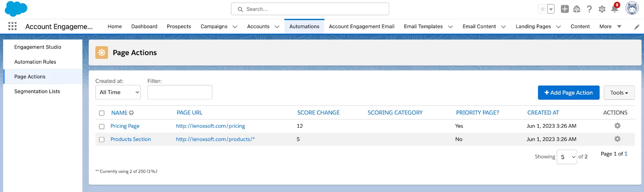Image resolution: width=644 pixels, height=192 pixels.
Task: Open the Email Templates tab
Action: (423, 27)
